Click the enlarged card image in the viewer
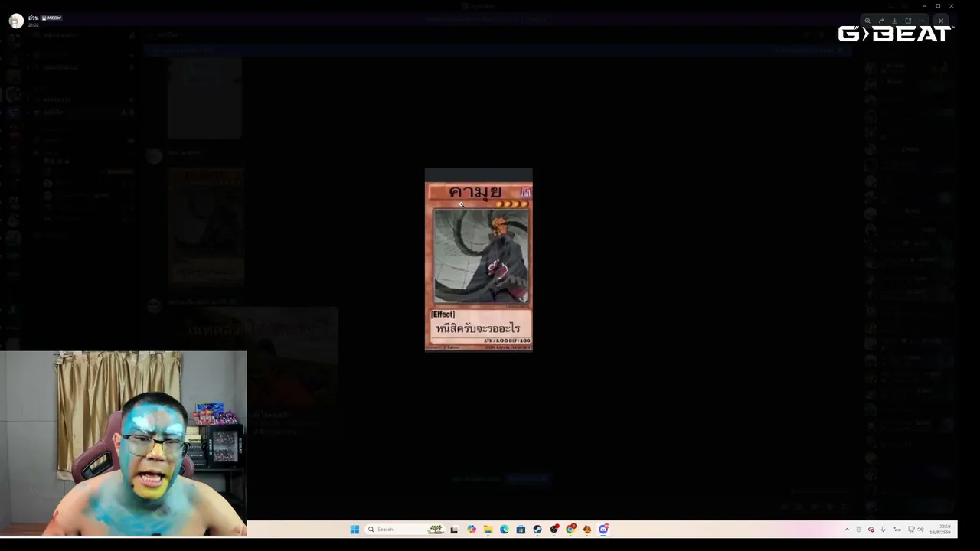This screenshot has height=551, width=980. [x=479, y=260]
